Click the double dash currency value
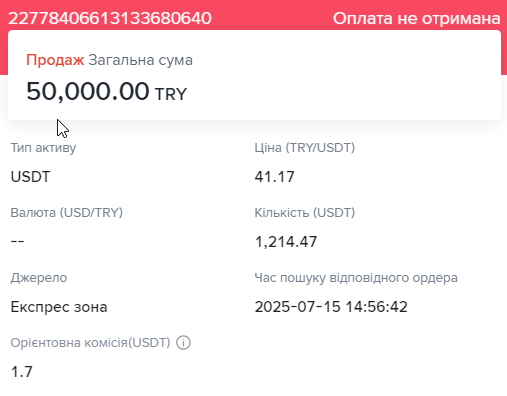 click(x=17, y=241)
